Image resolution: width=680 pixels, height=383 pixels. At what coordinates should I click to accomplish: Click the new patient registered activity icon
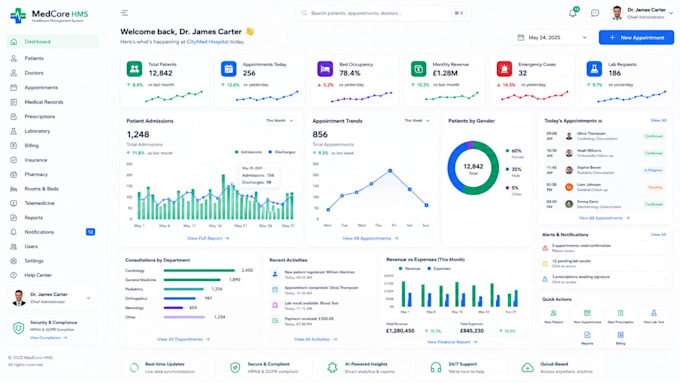[x=275, y=274]
